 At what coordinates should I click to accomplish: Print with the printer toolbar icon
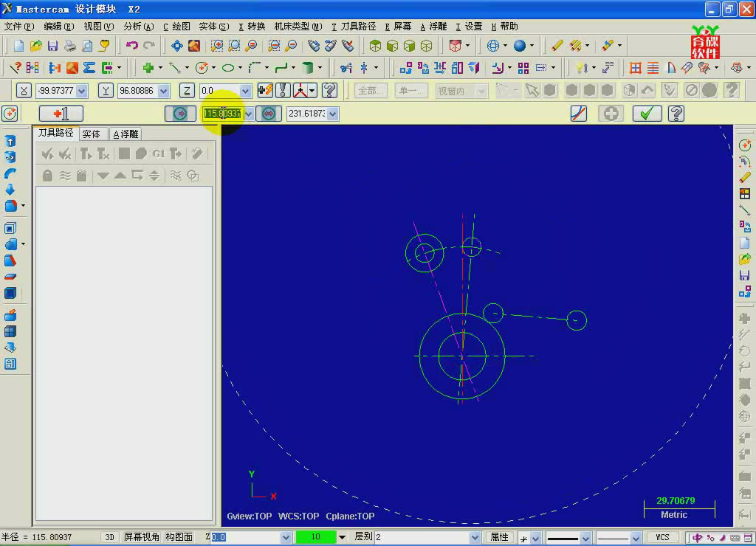pyautogui.click(x=70, y=46)
